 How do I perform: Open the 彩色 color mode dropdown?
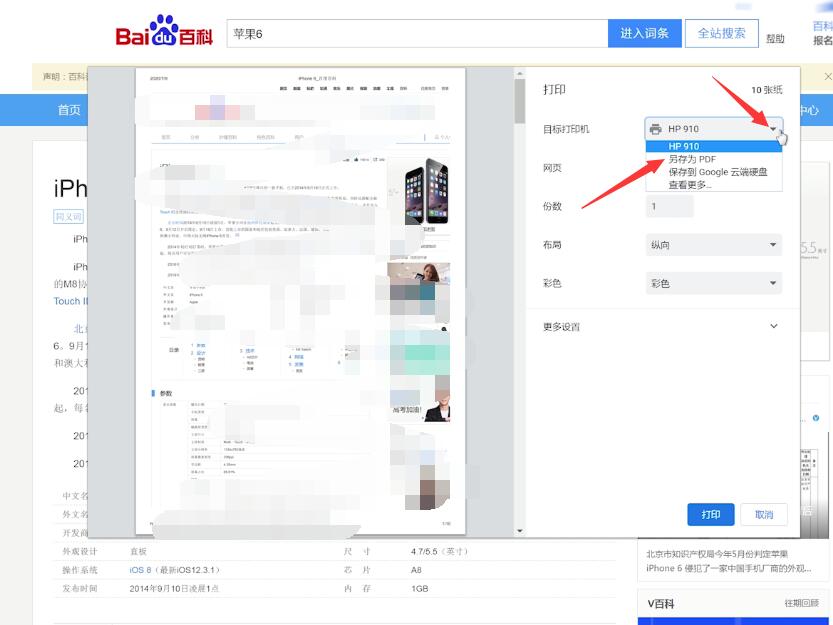coord(713,283)
